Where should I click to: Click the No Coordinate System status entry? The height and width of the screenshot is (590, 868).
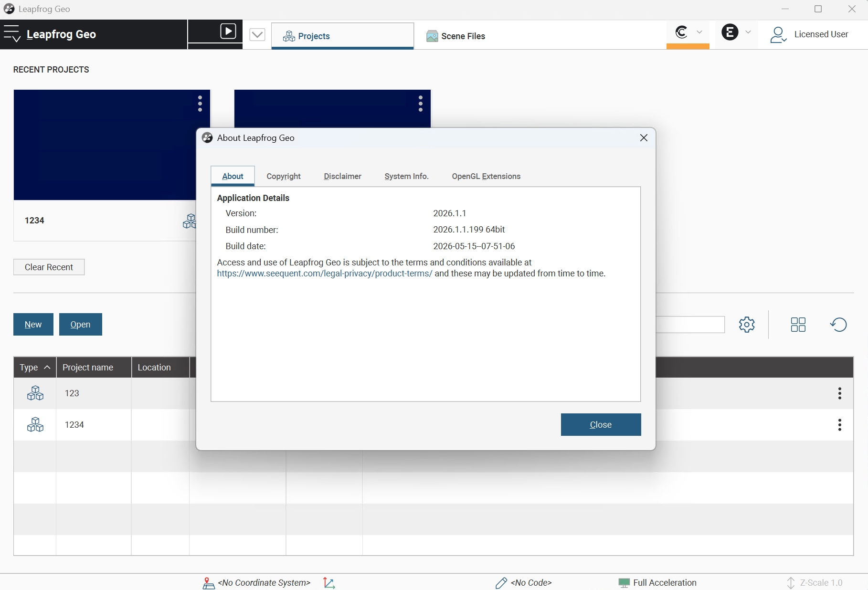pos(264,583)
